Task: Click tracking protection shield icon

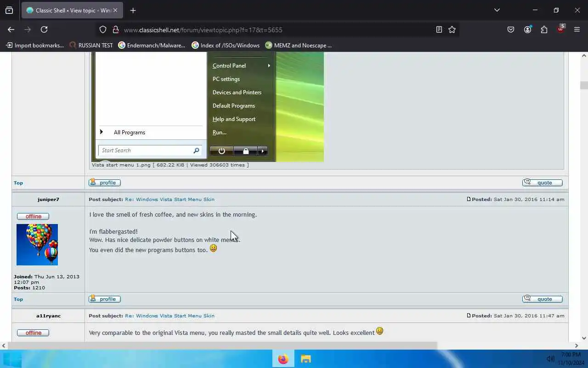Action: point(103,29)
